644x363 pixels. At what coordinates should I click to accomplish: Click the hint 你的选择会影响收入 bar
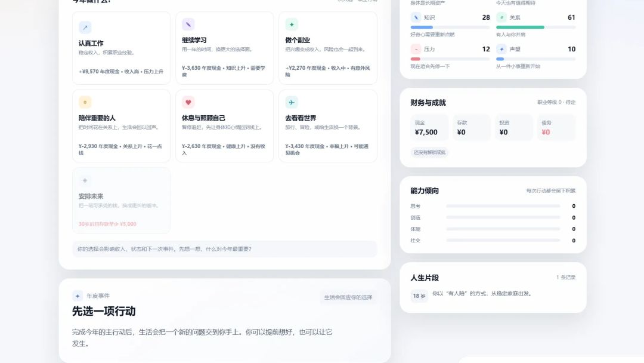click(x=224, y=249)
